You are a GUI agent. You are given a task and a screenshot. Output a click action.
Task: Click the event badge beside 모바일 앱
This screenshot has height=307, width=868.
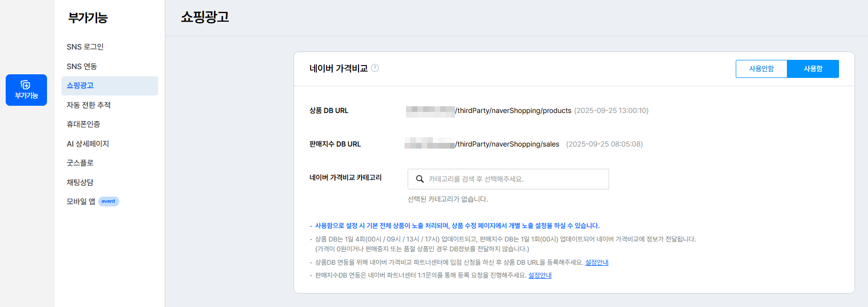(109, 202)
